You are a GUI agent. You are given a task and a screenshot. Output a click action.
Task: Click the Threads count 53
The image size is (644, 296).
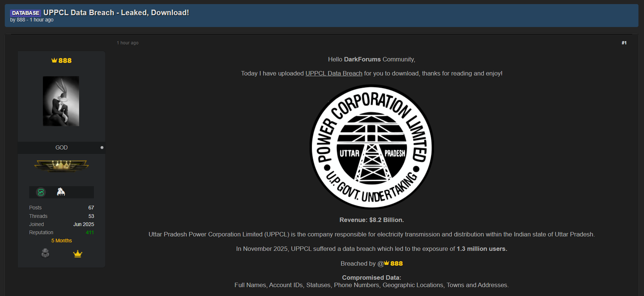pos(91,216)
